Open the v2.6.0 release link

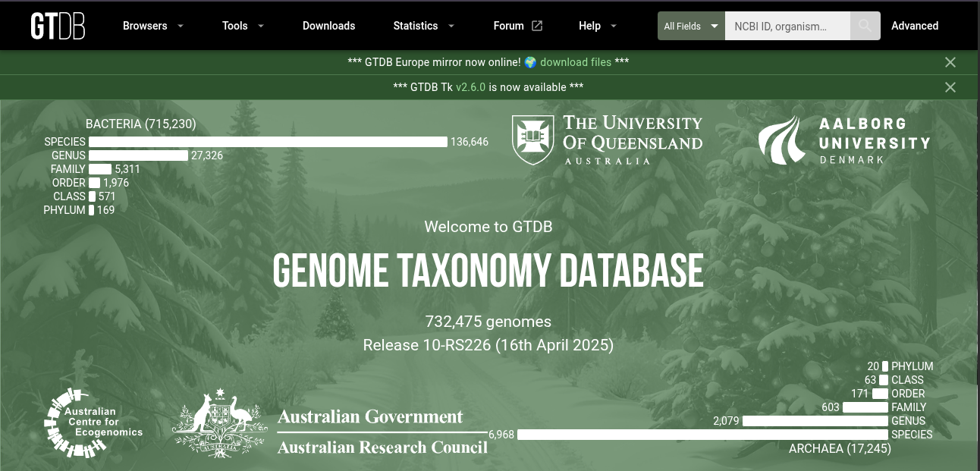click(x=470, y=87)
